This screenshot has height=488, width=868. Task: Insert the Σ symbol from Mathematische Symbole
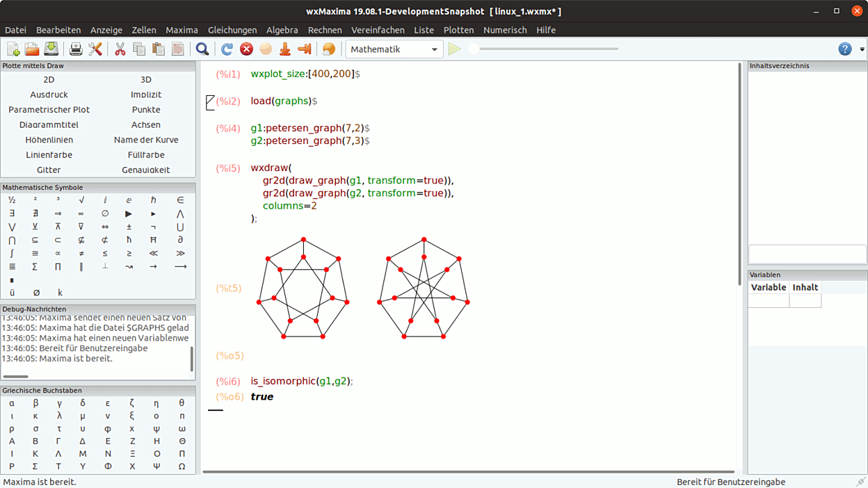tap(35, 267)
